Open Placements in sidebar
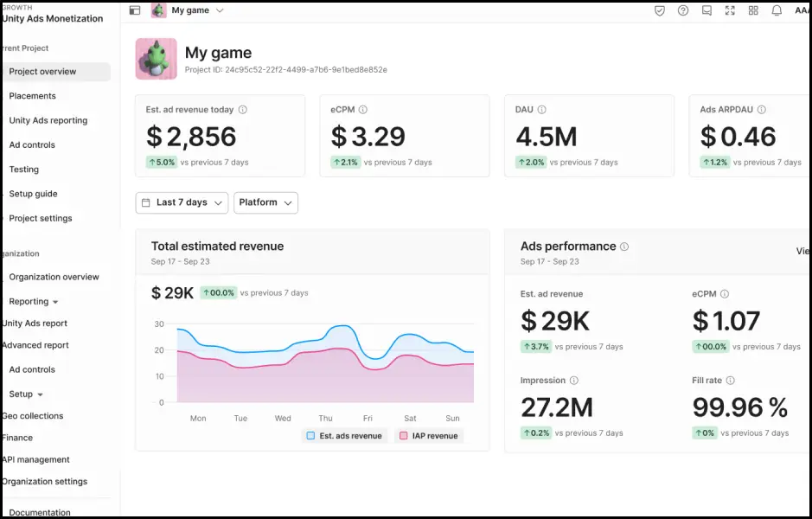The width and height of the screenshot is (812, 519). click(x=32, y=96)
